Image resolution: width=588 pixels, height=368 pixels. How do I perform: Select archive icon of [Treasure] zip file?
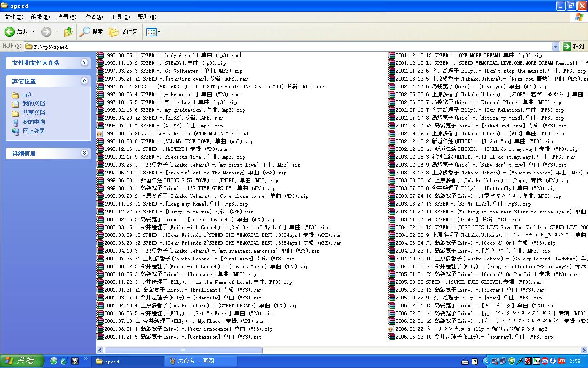click(x=100, y=274)
